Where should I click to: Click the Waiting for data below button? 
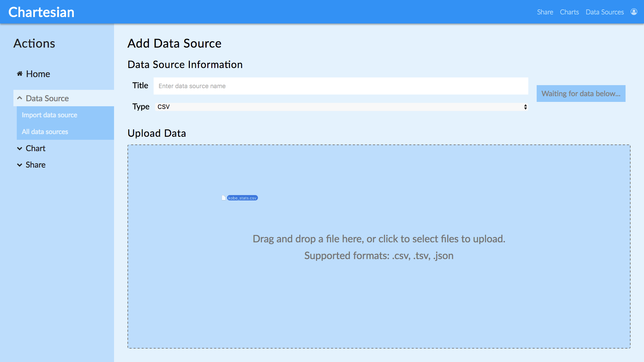tap(581, 94)
